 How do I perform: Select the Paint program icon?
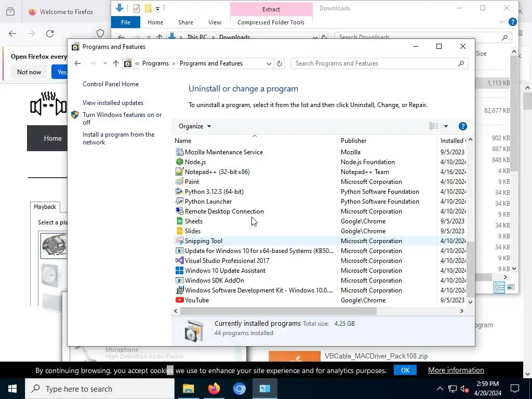179,181
